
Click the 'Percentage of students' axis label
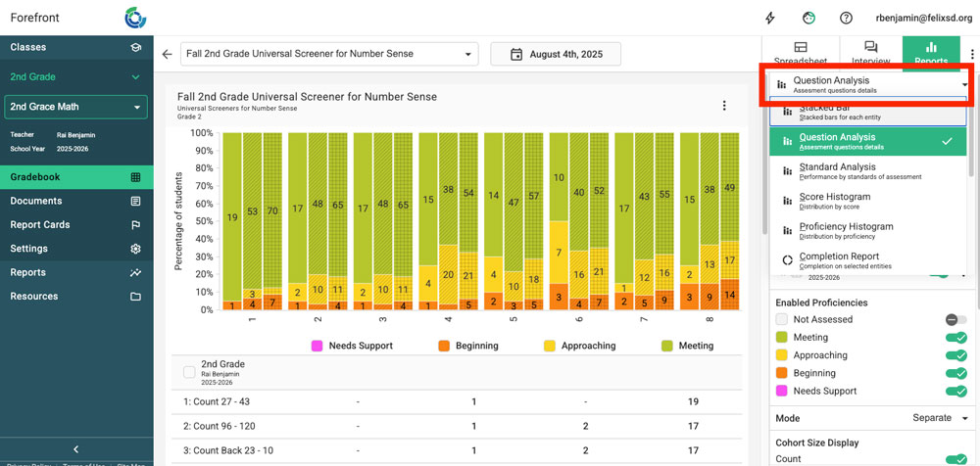pyautogui.click(x=178, y=220)
